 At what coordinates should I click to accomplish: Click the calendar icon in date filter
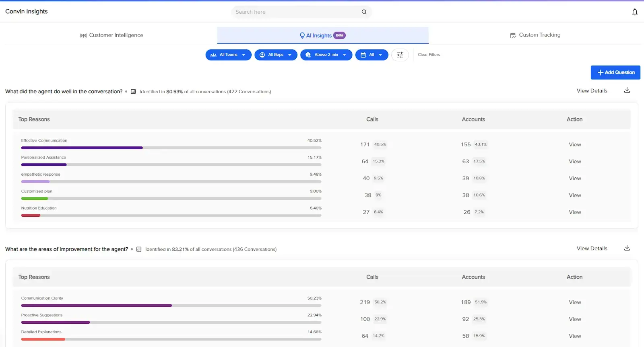pos(363,55)
